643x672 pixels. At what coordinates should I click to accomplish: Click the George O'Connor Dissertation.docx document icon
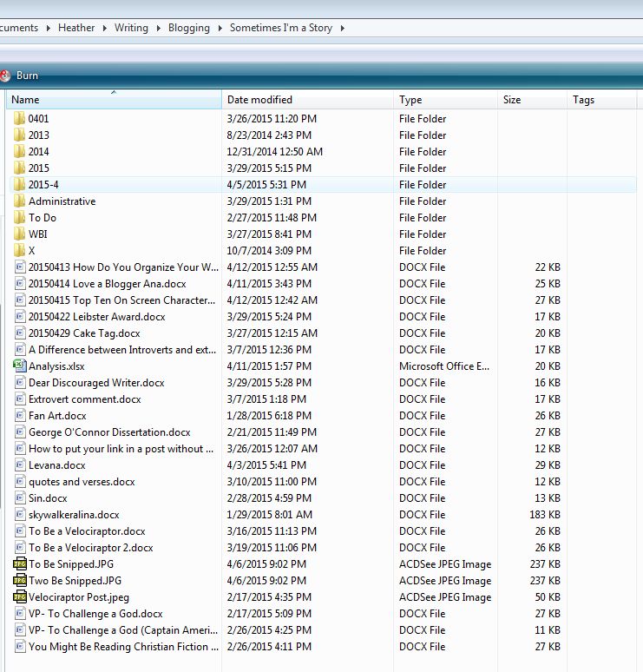click(x=20, y=432)
